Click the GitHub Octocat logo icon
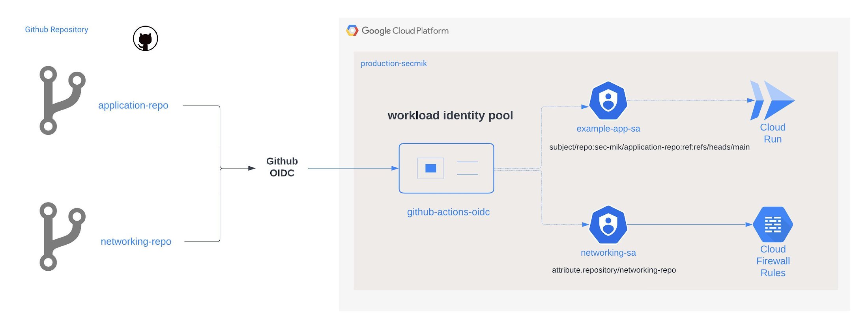 click(x=145, y=39)
